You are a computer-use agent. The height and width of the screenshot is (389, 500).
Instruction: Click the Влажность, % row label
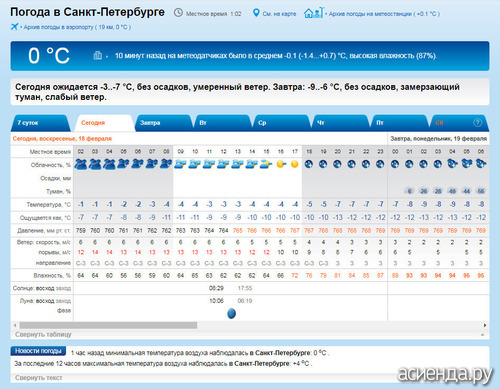tap(52, 276)
